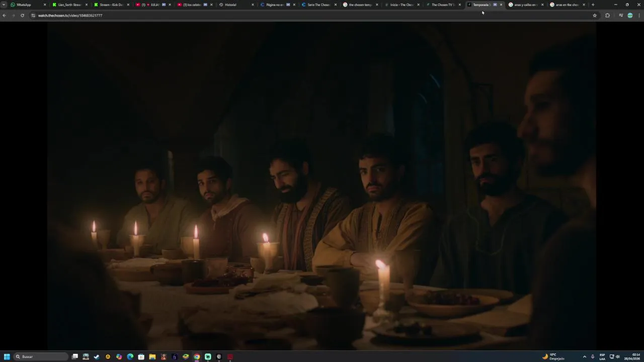Reload the current page

click(x=22, y=16)
